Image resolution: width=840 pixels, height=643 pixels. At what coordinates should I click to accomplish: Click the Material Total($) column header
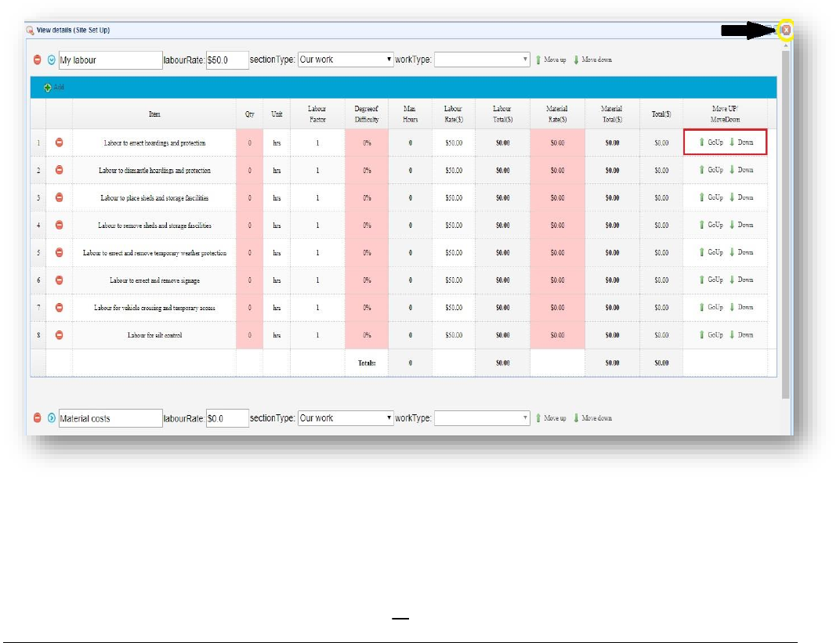point(612,114)
